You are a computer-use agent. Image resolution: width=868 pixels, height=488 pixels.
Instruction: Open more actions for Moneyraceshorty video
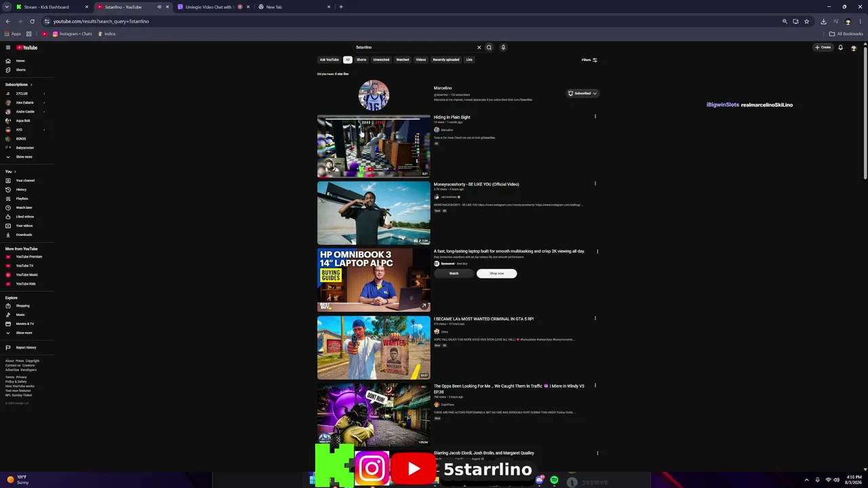595,184
